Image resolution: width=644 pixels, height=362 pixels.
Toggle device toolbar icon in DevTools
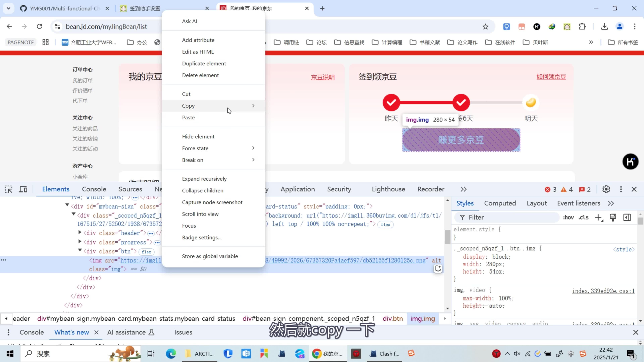[23, 189]
